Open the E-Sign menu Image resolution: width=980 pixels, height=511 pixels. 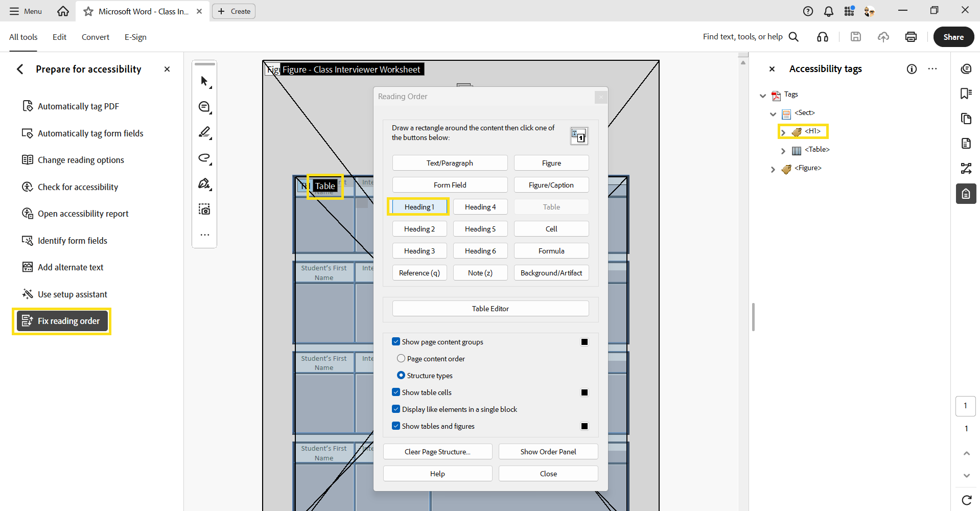click(x=135, y=37)
